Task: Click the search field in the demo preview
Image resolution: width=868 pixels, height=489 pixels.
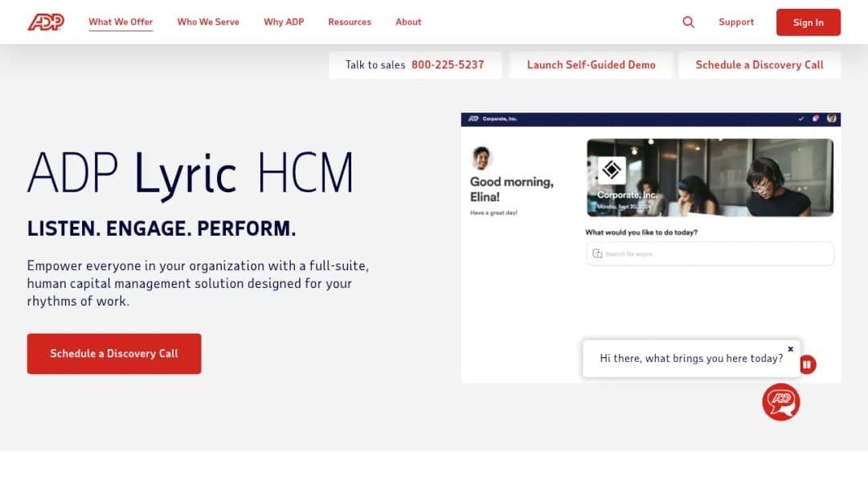Action: (x=710, y=253)
